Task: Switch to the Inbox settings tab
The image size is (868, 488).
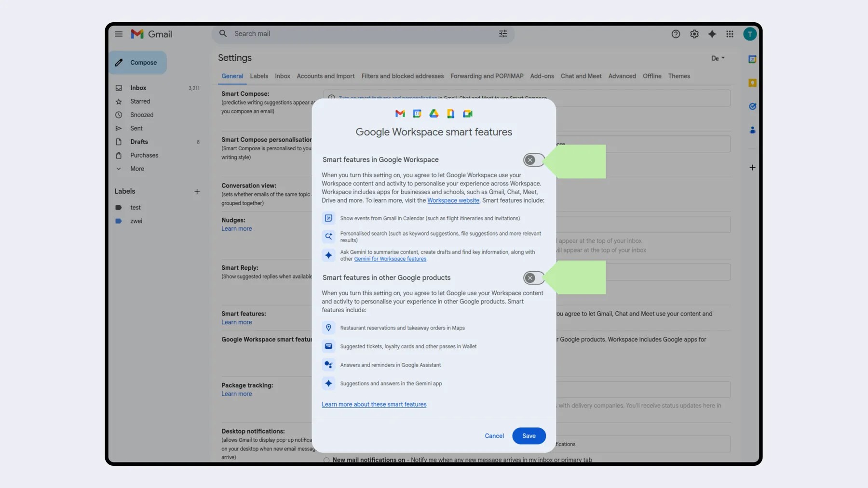Action: click(x=283, y=76)
